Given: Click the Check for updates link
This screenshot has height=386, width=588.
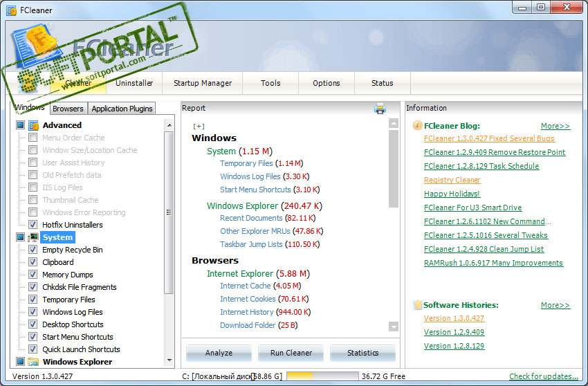Looking at the screenshot, I should pyautogui.click(x=543, y=376).
